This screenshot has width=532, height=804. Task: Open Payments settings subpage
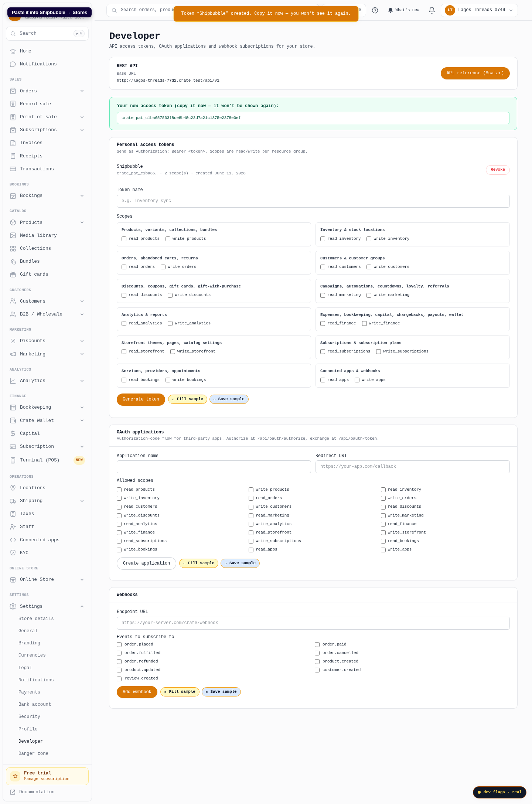pos(29,692)
